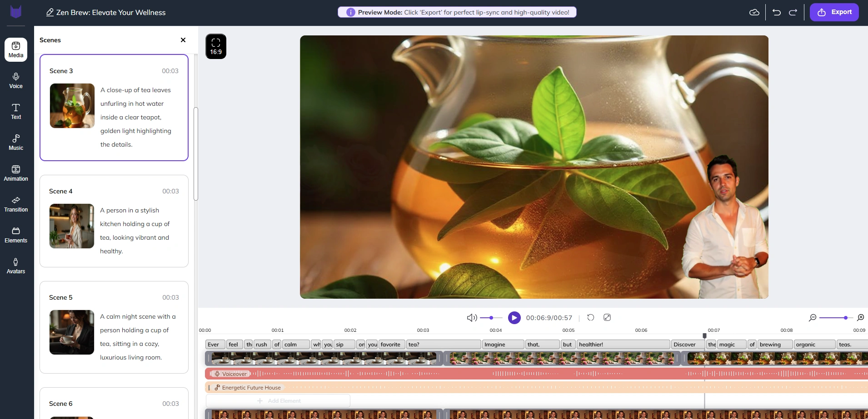Redo the last action
The width and height of the screenshot is (868, 419).
[793, 12]
